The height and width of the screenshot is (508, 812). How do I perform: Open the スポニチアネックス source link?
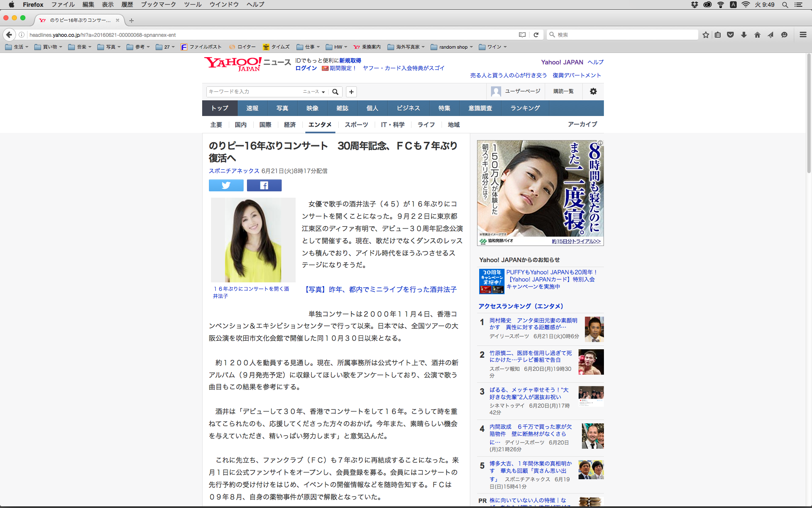point(234,171)
